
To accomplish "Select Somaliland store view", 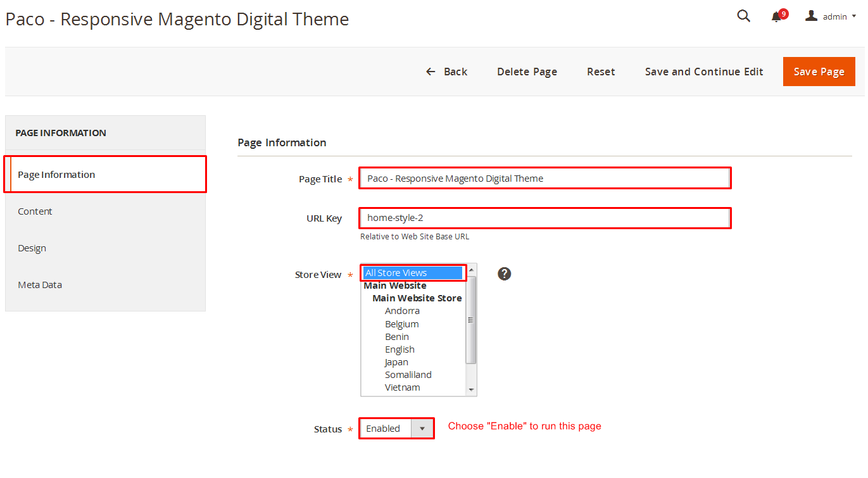I will pyautogui.click(x=408, y=375).
